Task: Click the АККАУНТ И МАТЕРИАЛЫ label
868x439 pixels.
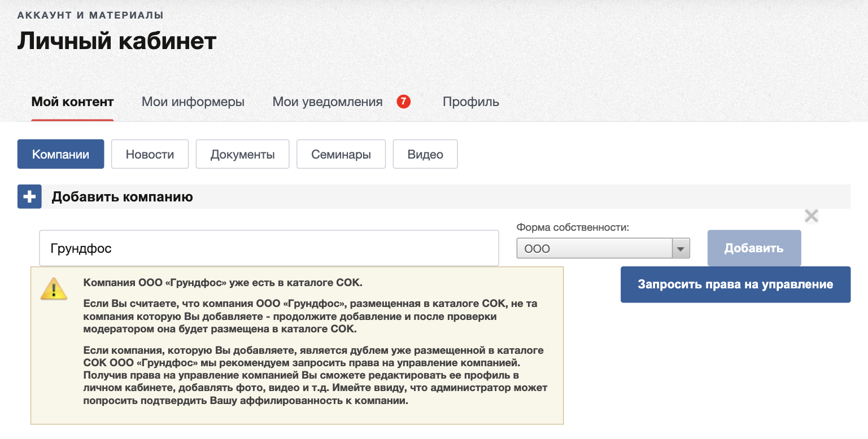Action: [91, 15]
